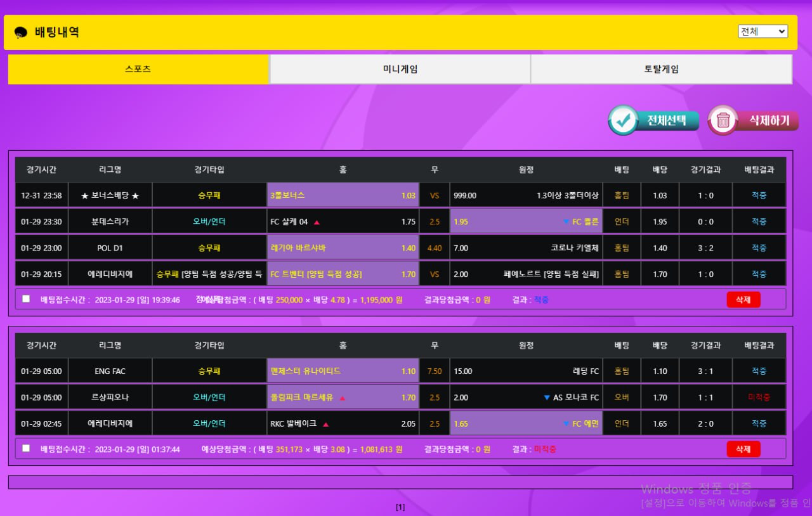Click blue down arrow beside FC 에먼
This screenshot has width=812, height=516.
tap(566, 424)
